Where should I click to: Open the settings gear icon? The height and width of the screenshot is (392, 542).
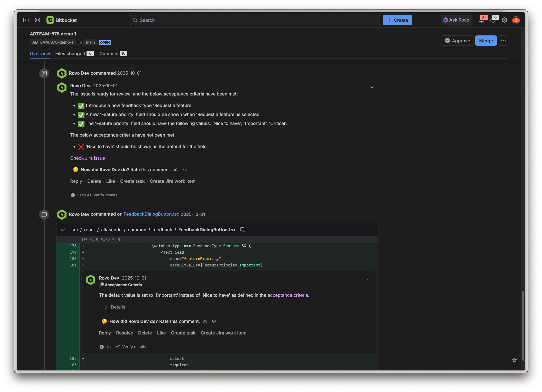[x=505, y=20]
